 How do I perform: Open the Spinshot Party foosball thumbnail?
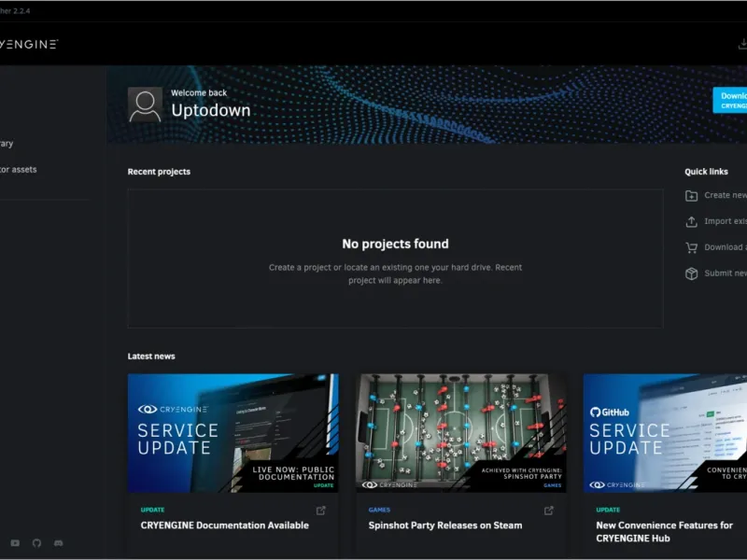pos(461,433)
